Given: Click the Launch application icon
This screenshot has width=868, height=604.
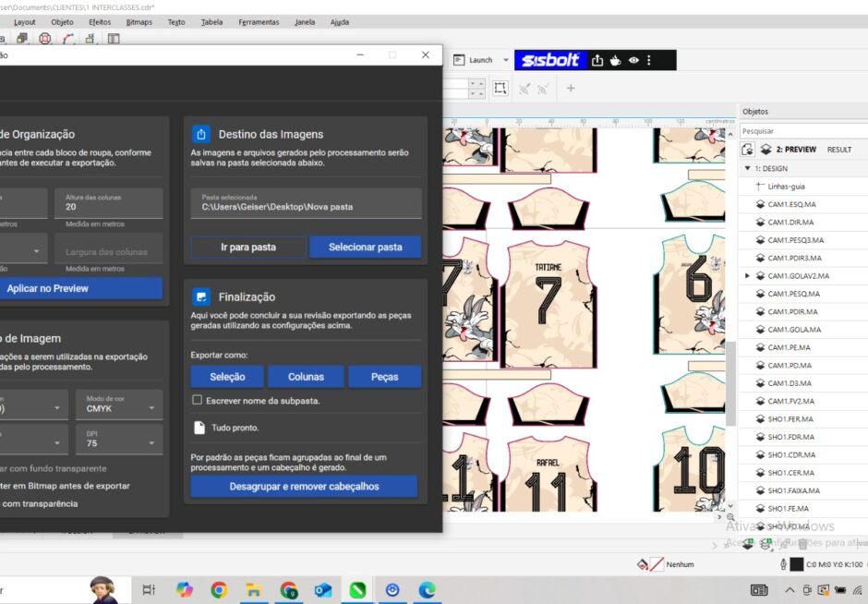Looking at the screenshot, I should tap(459, 60).
